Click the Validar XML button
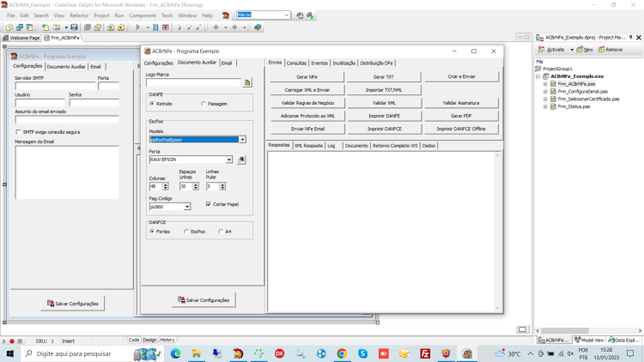The width and height of the screenshot is (644, 362). pos(384,103)
